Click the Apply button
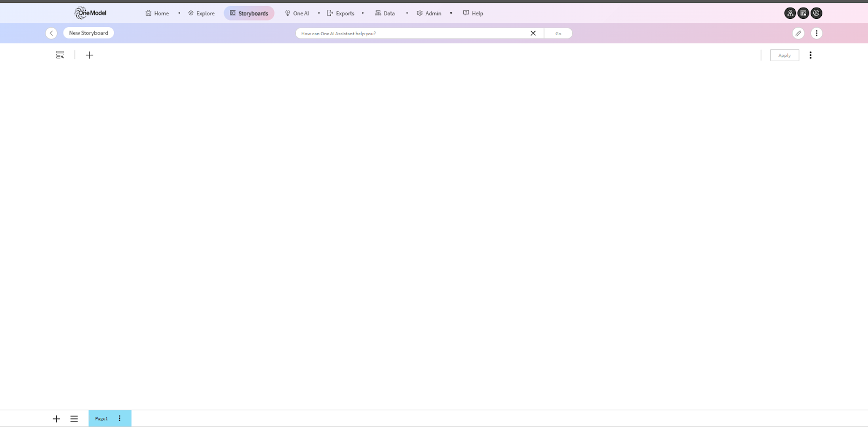 click(784, 55)
